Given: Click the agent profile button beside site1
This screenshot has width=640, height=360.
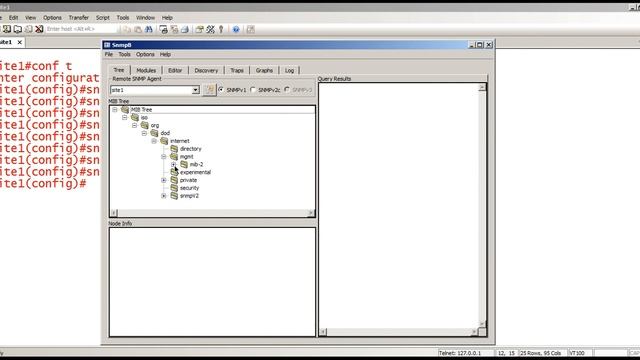Looking at the screenshot, I should [x=209, y=89].
